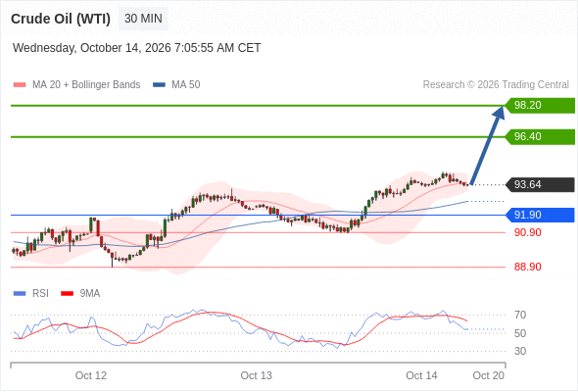Click the RSI 70 axis value

click(520, 315)
